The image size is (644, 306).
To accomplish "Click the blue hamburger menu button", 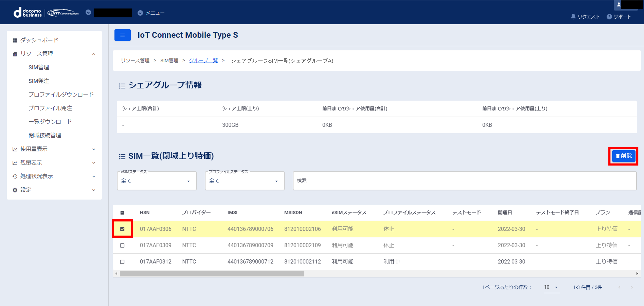I will point(122,35).
